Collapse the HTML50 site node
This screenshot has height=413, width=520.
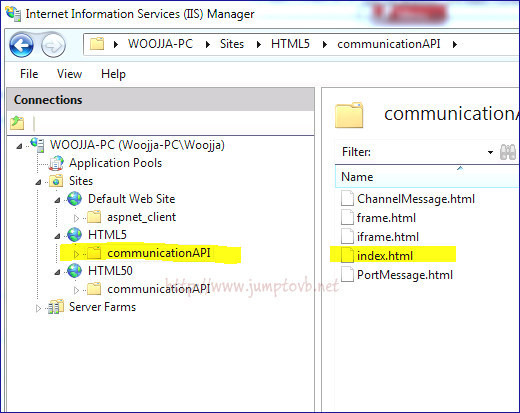point(58,272)
